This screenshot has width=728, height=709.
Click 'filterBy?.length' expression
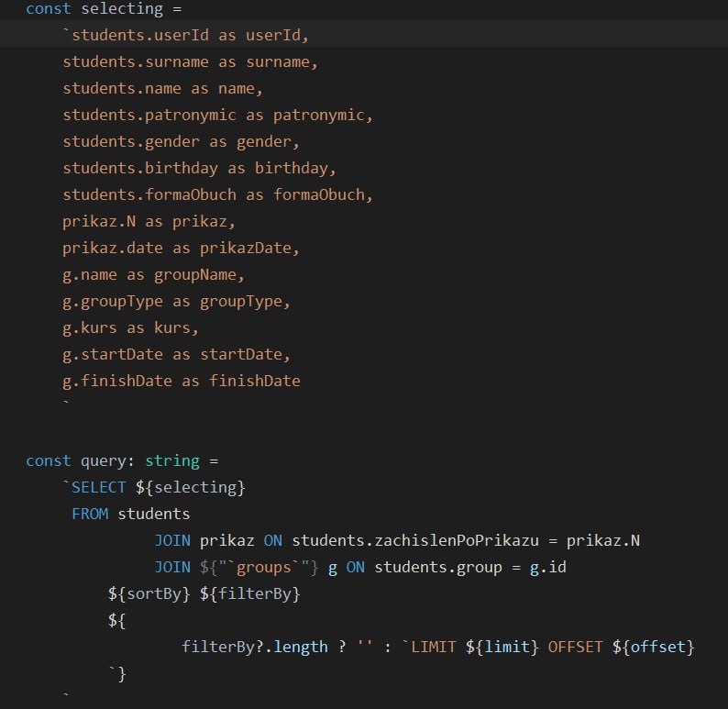pos(254,647)
